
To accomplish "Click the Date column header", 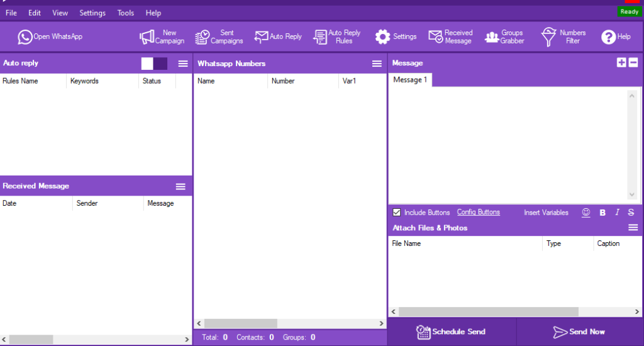I will [36, 203].
